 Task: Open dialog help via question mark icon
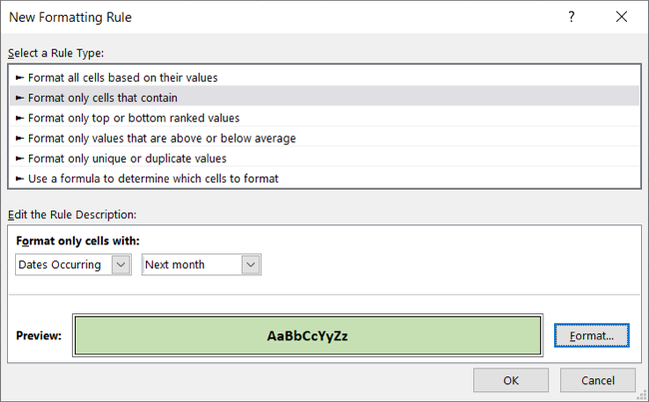tap(571, 17)
